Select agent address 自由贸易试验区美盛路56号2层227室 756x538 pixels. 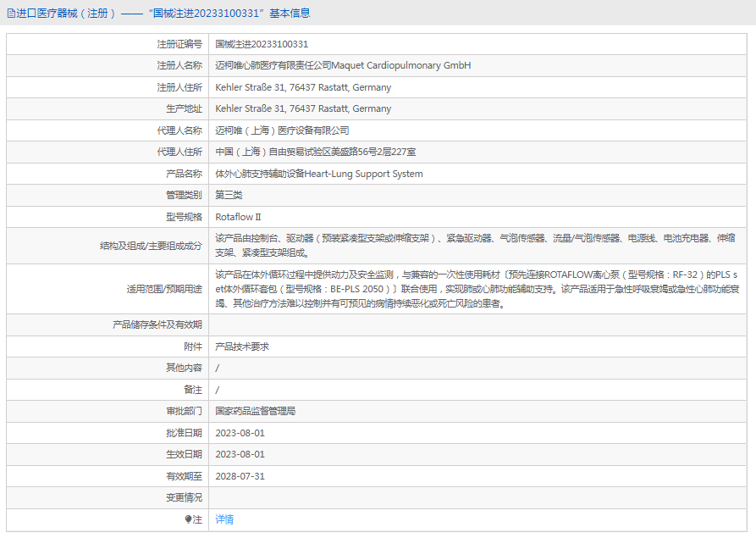tap(342, 152)
